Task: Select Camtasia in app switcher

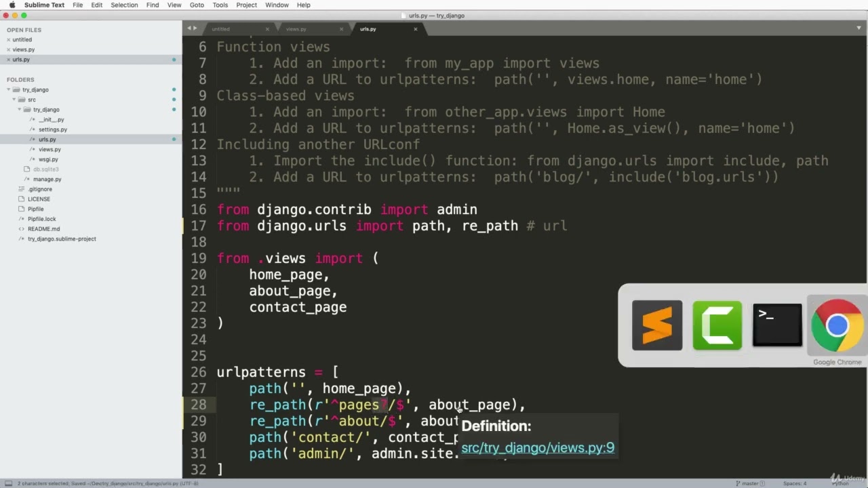Action: (717, 325)
